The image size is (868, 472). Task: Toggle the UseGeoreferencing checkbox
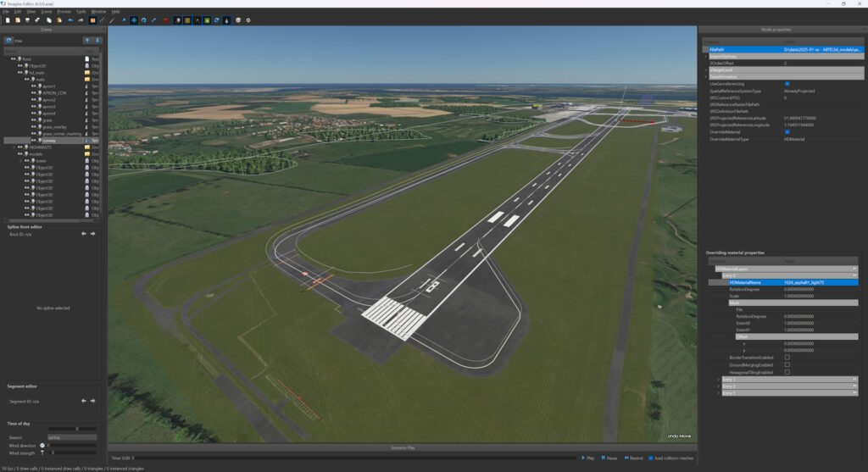(787, 83)
